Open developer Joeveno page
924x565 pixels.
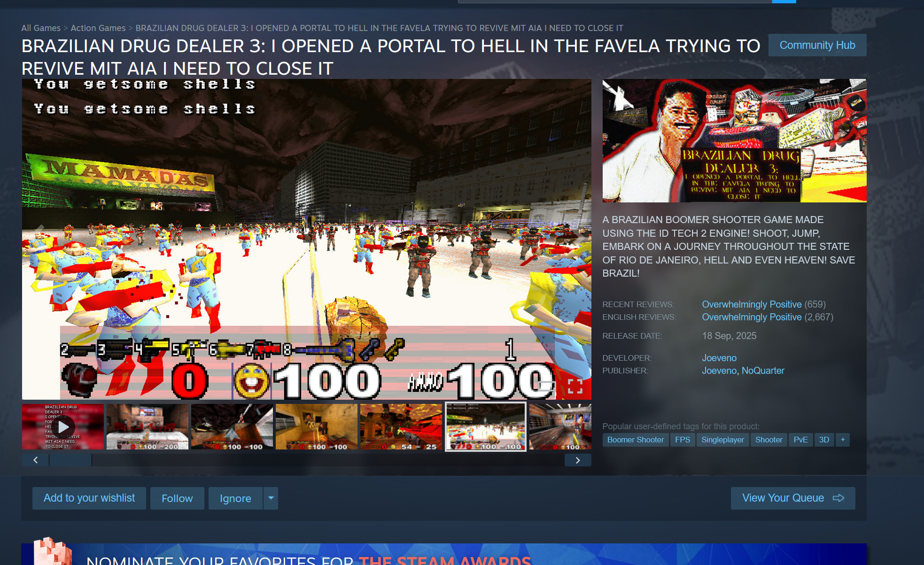pos(719,358)
